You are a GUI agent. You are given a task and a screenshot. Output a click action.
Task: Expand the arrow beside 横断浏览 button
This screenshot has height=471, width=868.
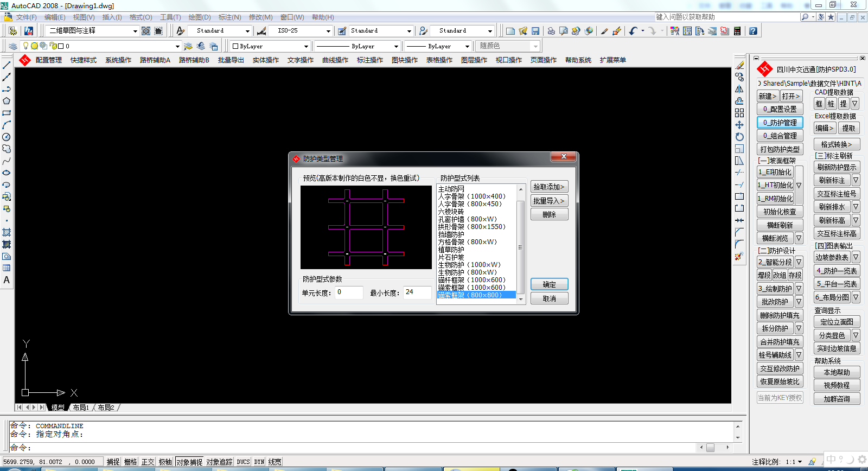tap(799, 238)
